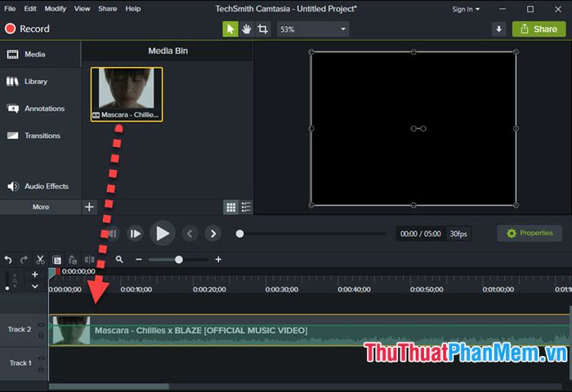The width and height of the screenshot is (572, 392).
Task: Open the Edit menu
Action: click(x=30, y=9)
